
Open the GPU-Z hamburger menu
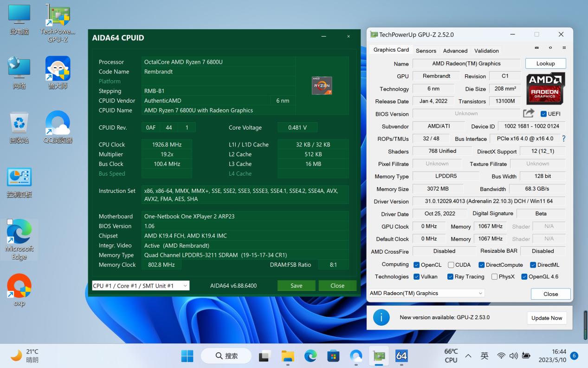pyautogui.click(x=564, y=48)
